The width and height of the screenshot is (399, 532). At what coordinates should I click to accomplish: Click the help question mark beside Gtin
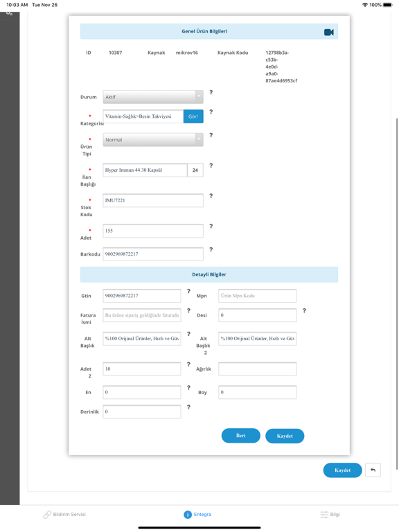click(x=188, y=291)
